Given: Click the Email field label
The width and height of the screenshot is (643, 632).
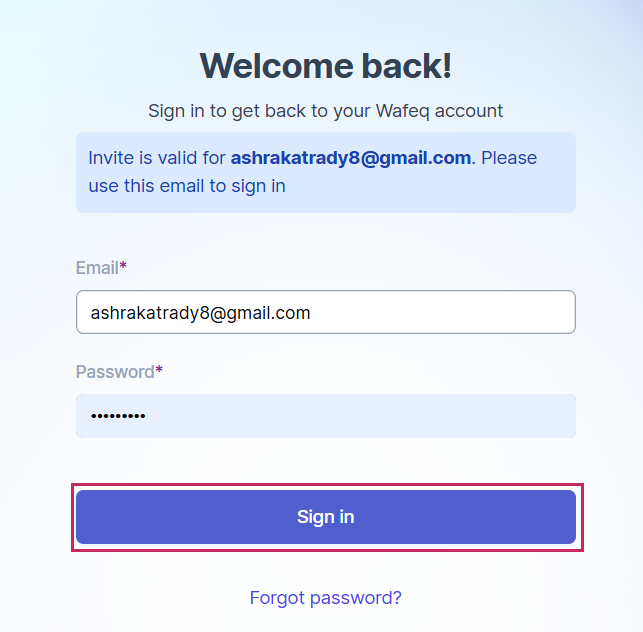Looking at the screenshot, I should [97, 268].
